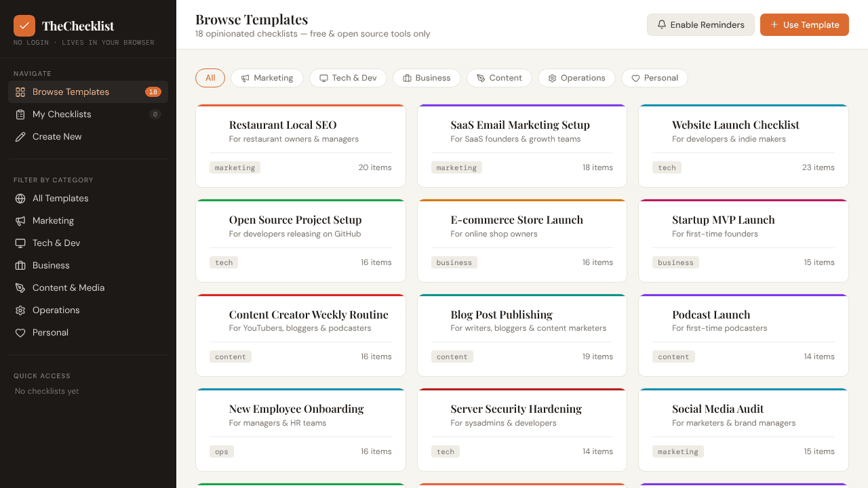Open the Social Media Audit template
This screenshot has height=488, width=868.
pos(743,430)
